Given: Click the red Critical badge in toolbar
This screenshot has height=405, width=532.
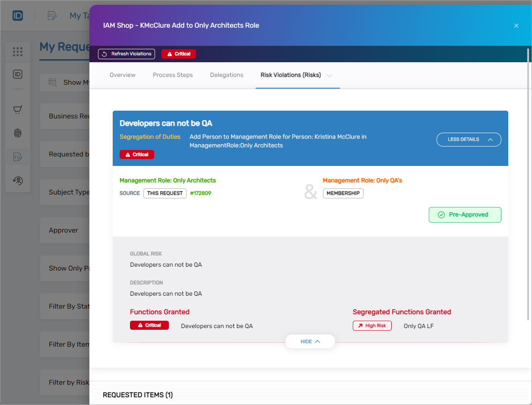Looking at the screenshot, I should coord(179,54).
